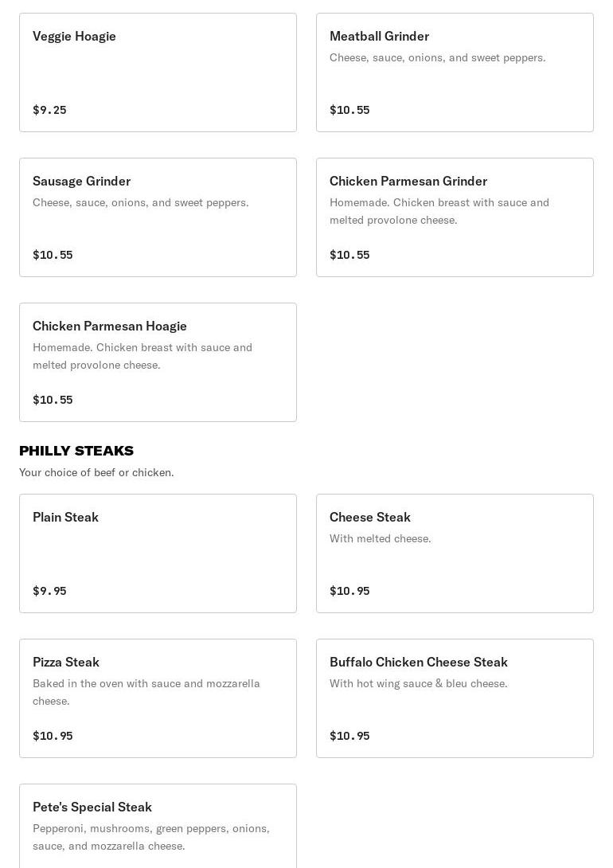Select the Meatball Grinder card title

(379, 37)
